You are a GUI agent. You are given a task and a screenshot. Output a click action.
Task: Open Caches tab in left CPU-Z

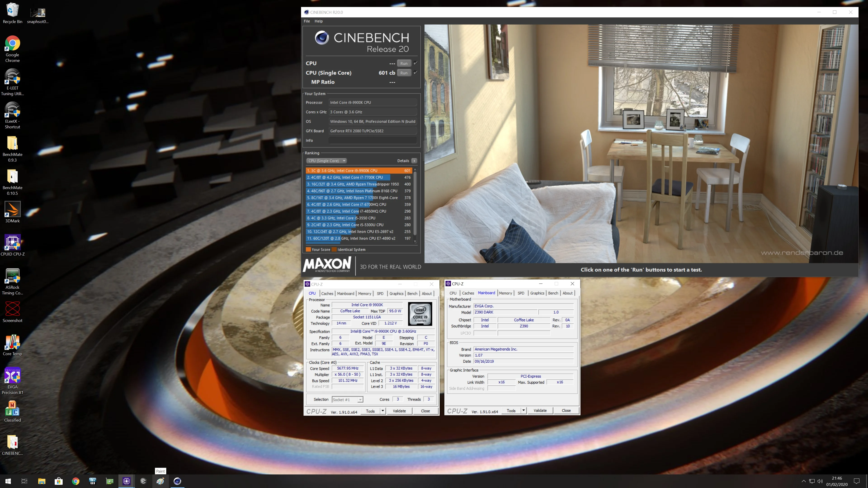coord(327,293)
